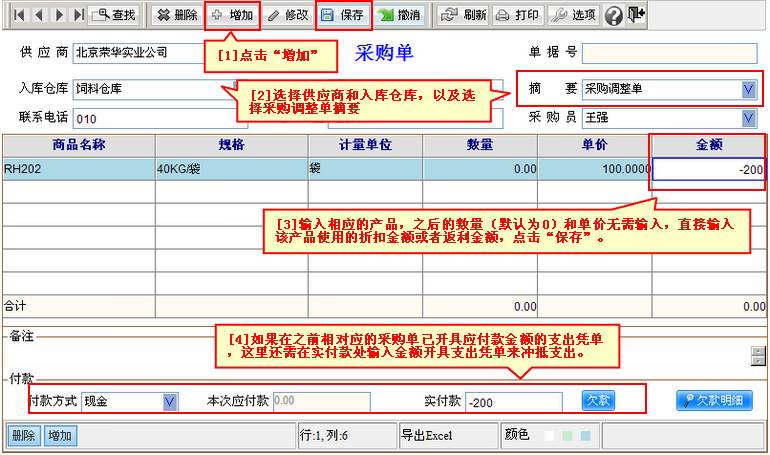
Task: Click the 增加 (Add) toolbar button
Action: click(x=232, y=15)
